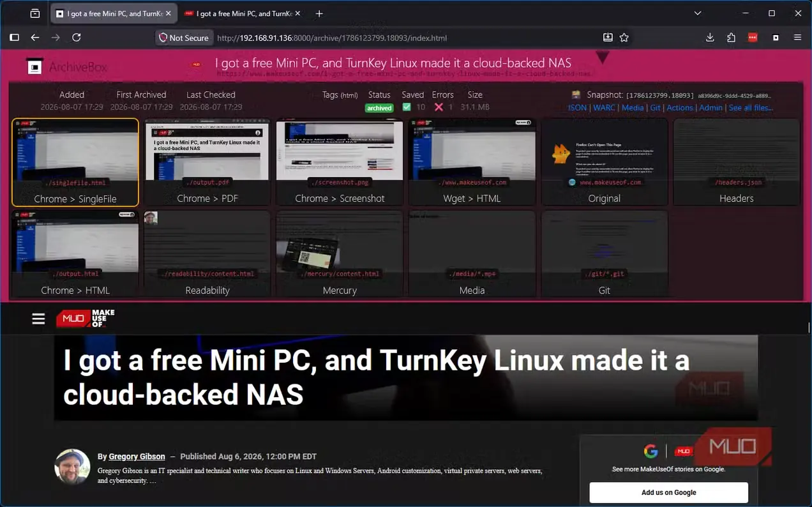Image resolution: width=812 pixels, height=507 pixels.
Task: Click the ./headers.json file label
Action: click(x=737, y=183)
